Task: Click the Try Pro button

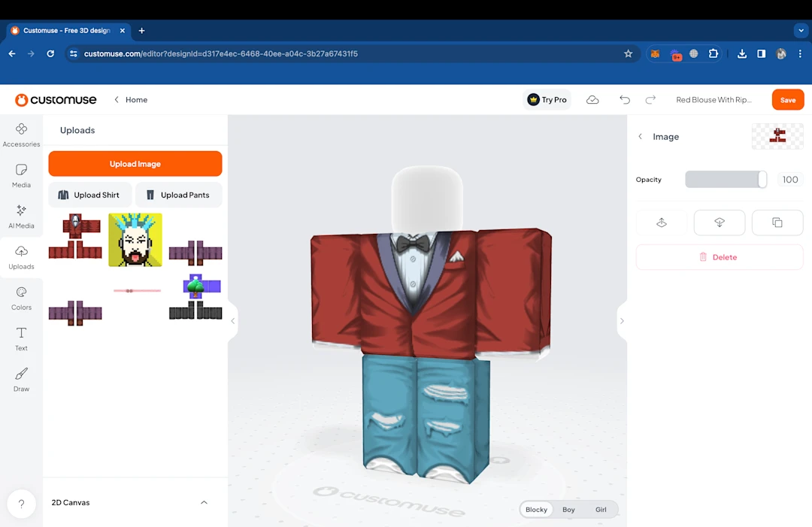Action: tap(547, 100)
